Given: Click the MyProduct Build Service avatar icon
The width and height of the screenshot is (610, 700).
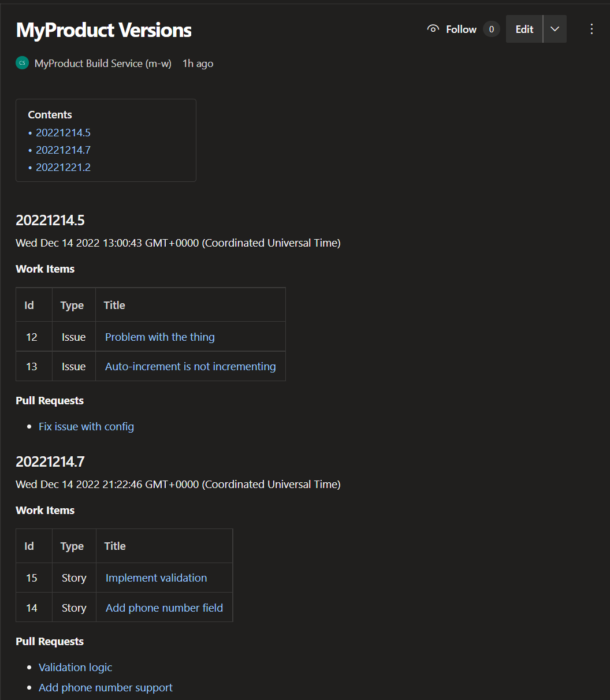Looking at the screenshot, I should (x=22, y=64).
